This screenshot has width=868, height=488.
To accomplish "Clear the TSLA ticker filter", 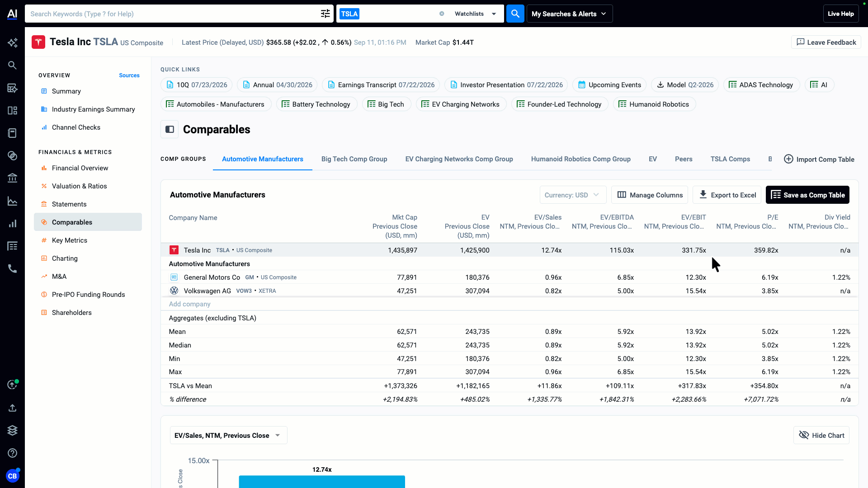I will tap(442, 14).
